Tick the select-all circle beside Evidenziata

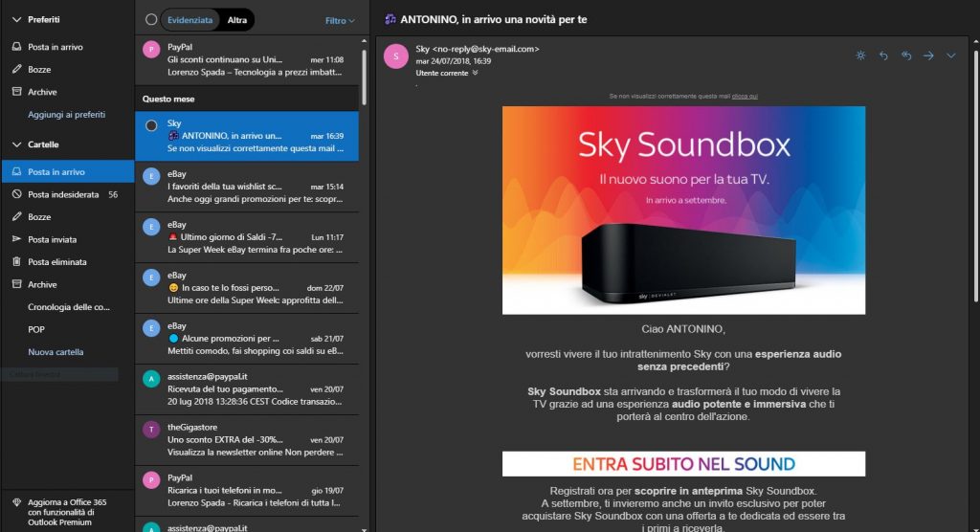[x=151, y=19]
